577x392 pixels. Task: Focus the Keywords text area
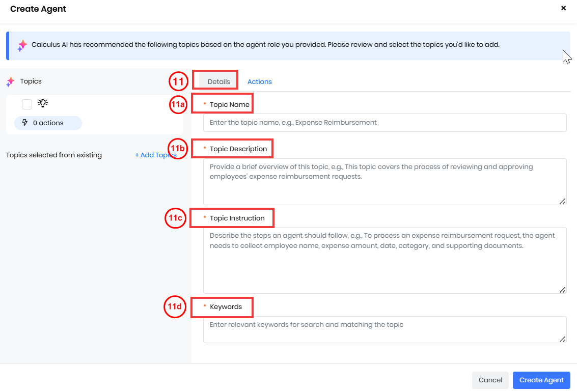[x=384, y=329]
